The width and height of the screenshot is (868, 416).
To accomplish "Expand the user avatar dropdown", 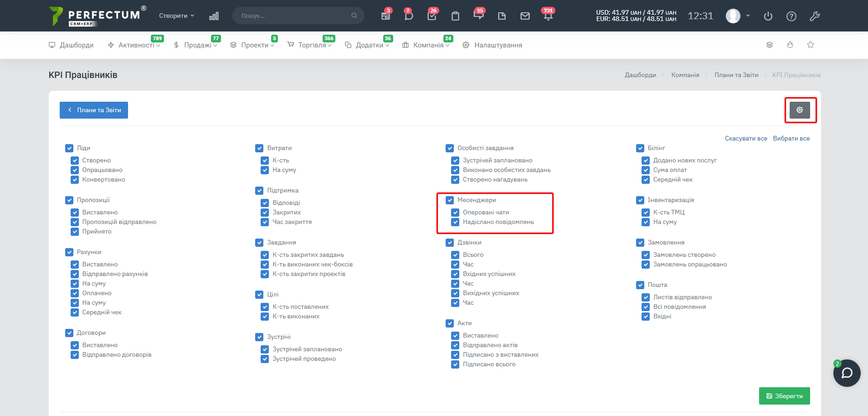I will pyautogui.click(x=738, y=16).
